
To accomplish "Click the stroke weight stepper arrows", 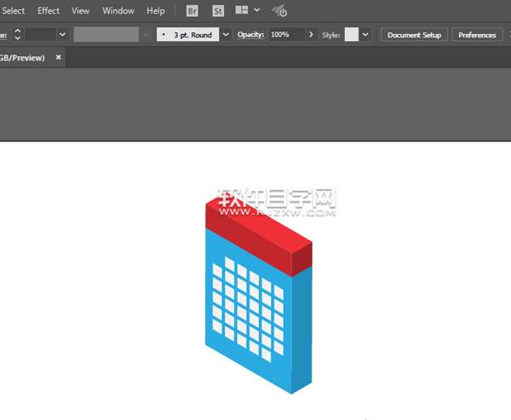I will click(x=17, y=35).
